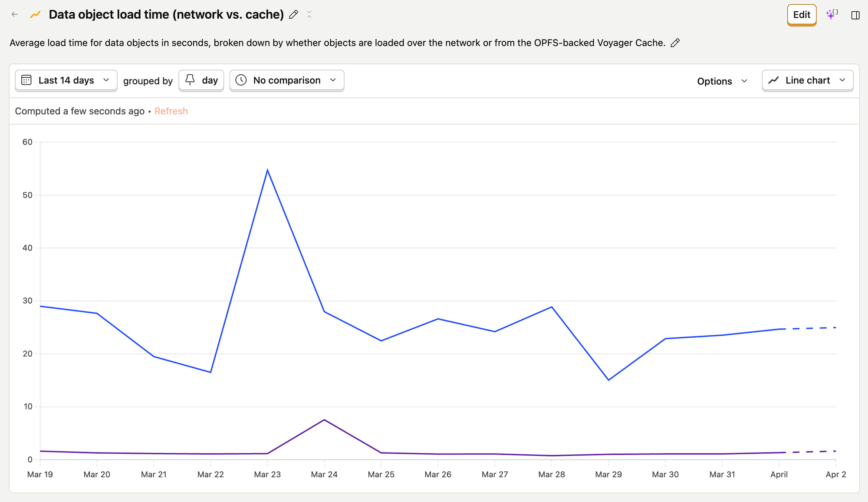Click the Refresh link

tap(171, 111)
